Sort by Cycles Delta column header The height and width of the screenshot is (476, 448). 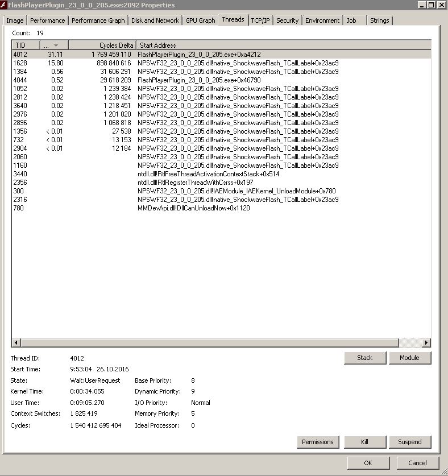[102, 45]
